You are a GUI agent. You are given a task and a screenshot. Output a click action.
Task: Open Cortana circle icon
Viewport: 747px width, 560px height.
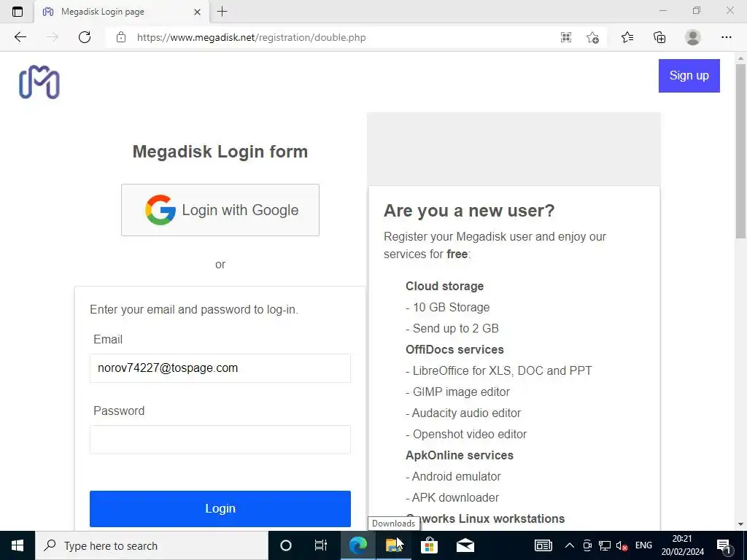pos(286,545)
